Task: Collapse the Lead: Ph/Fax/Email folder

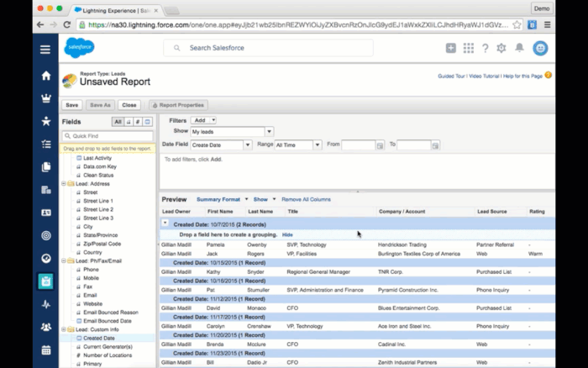Action: point(64,260)
